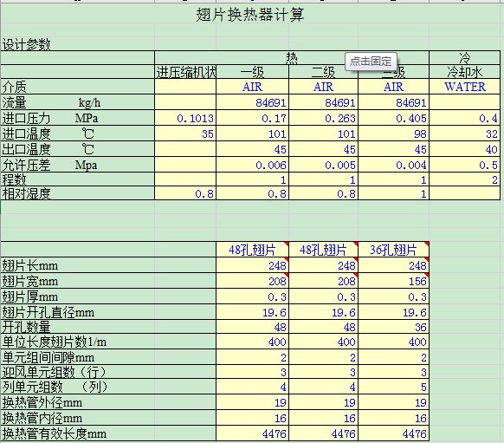Click allowed pressure drop 0.006
Screen dimensions: 504x443
(253, 165)
